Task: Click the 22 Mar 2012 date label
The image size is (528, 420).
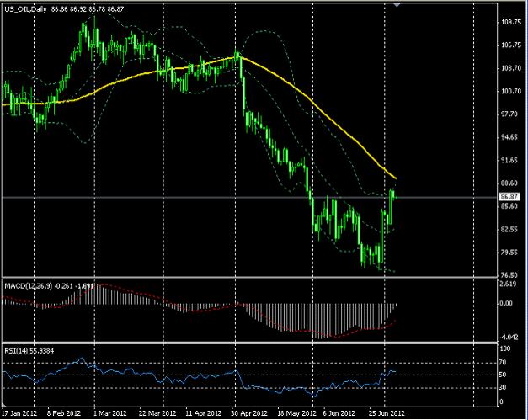Action: pos(157,413)
